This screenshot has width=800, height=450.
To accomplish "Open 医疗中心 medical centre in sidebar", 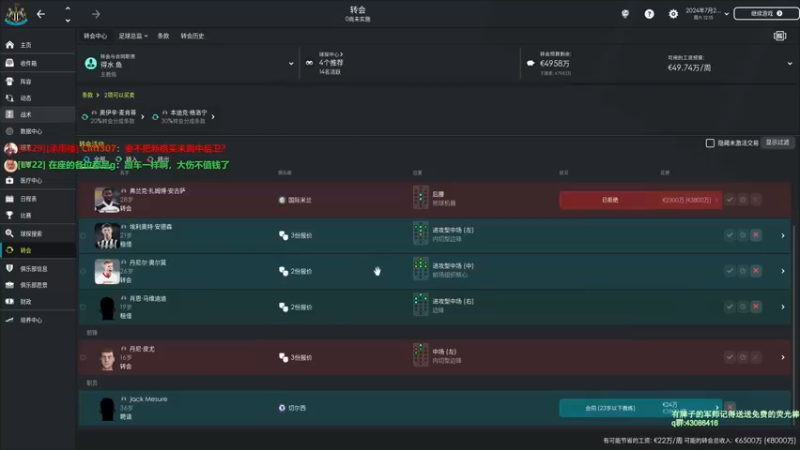I will (38, 181).
